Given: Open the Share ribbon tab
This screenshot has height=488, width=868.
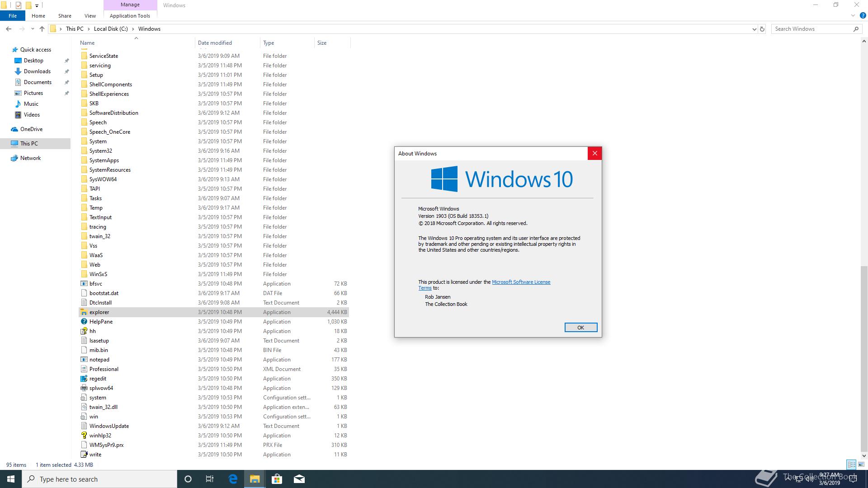Looking at the screenshot, I should [65, 16].
